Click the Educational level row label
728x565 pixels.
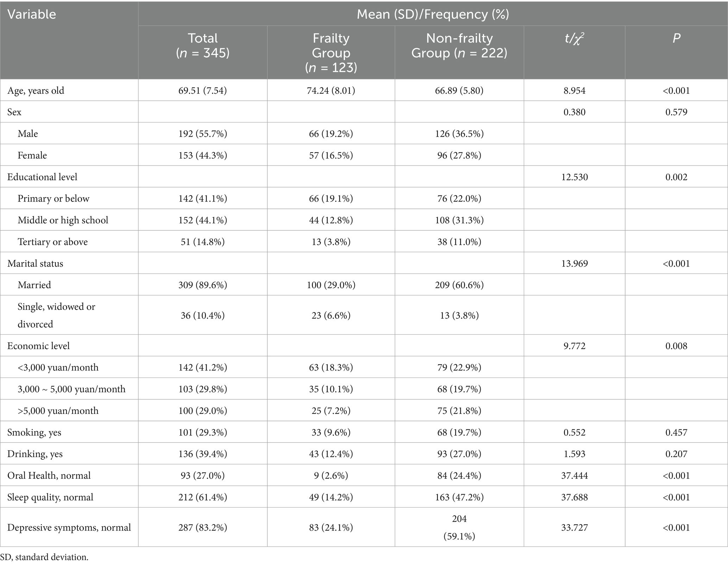(x=42, y=177)
